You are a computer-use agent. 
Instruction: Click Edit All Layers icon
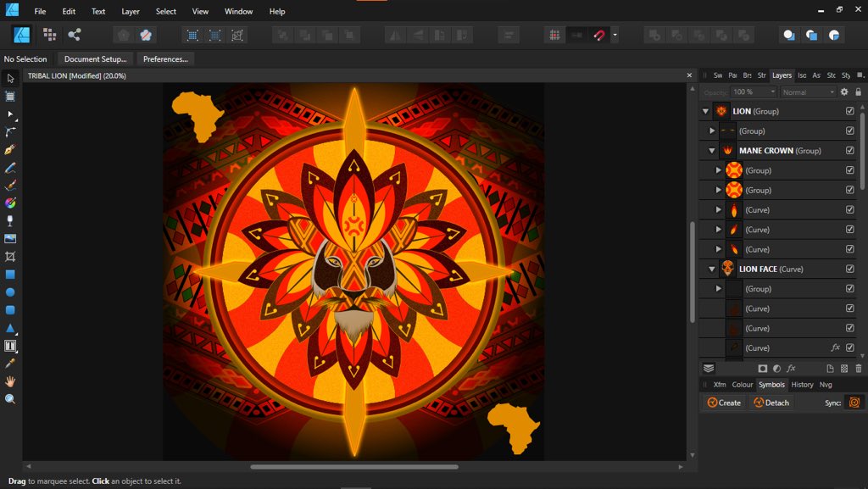[709, 369]
